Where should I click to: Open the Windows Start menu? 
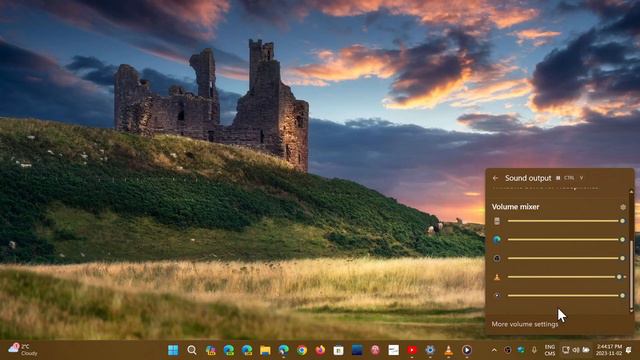pos(173,350)
